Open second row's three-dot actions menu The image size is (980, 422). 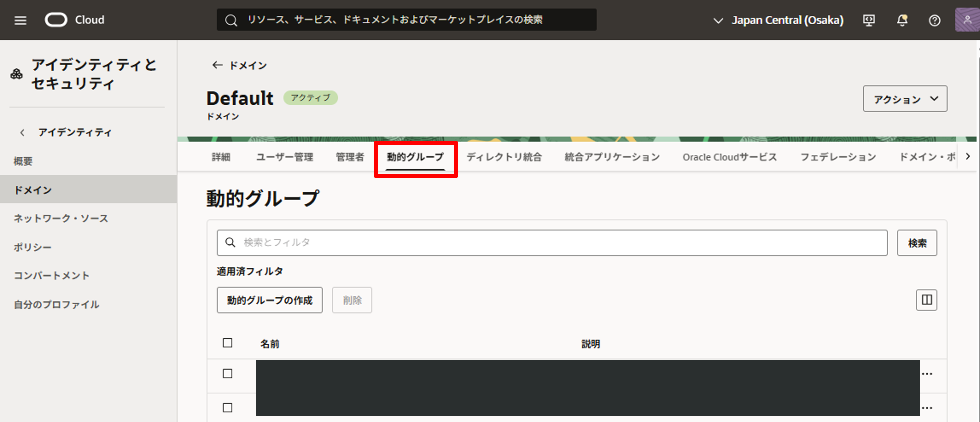927,408
